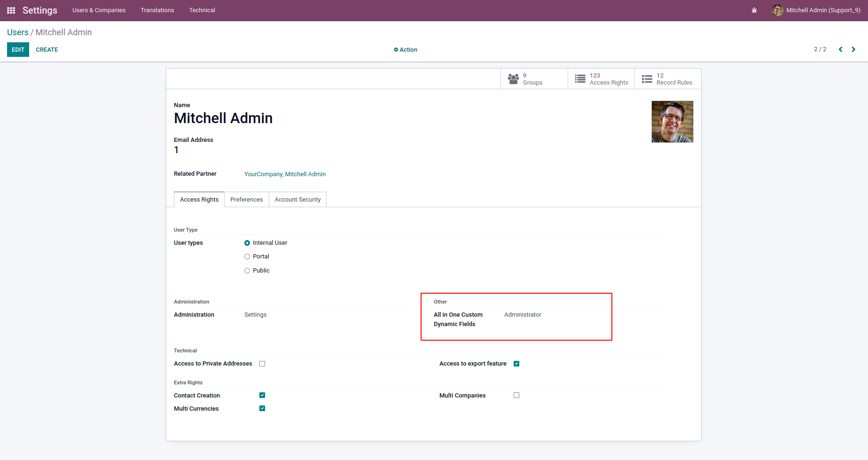Expand the Technical menu

click(202, 10)
